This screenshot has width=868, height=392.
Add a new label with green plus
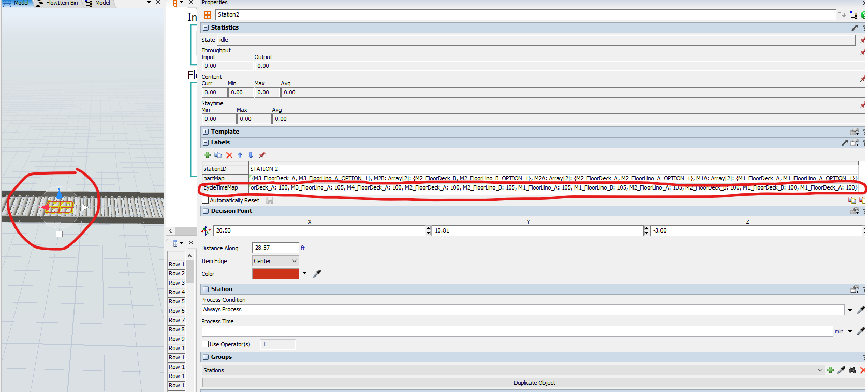pos(207,155)
